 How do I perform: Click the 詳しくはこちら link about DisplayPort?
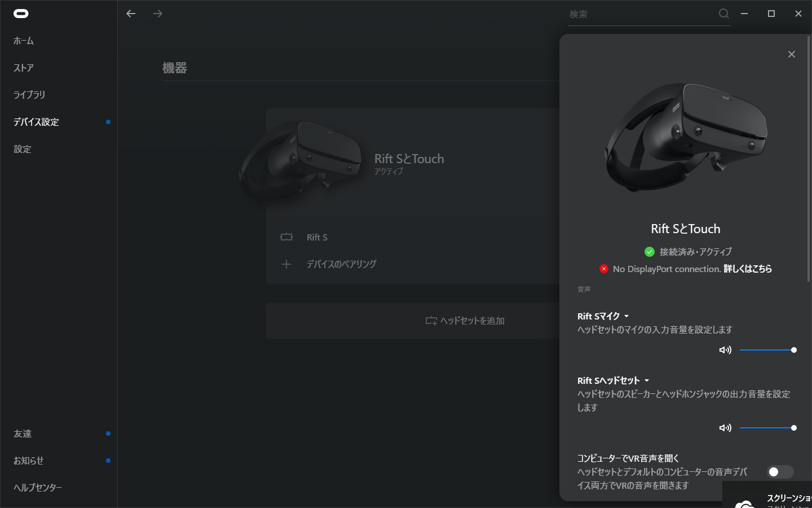tap(748, 269)
